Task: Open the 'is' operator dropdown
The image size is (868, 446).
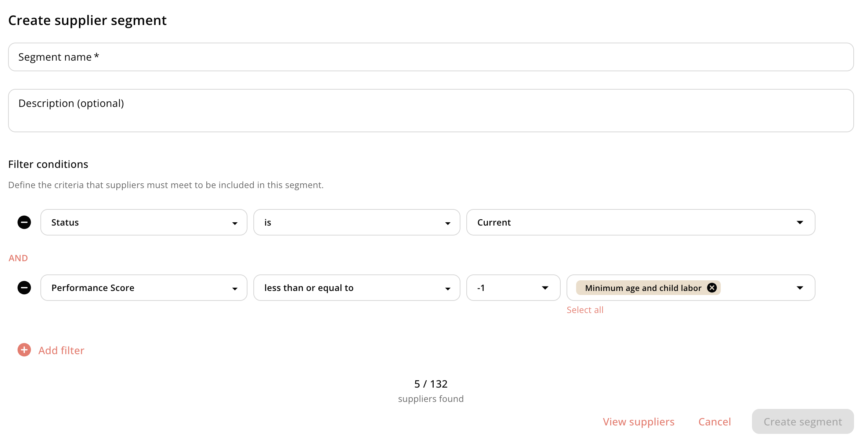Action: [x=356, y=222]
